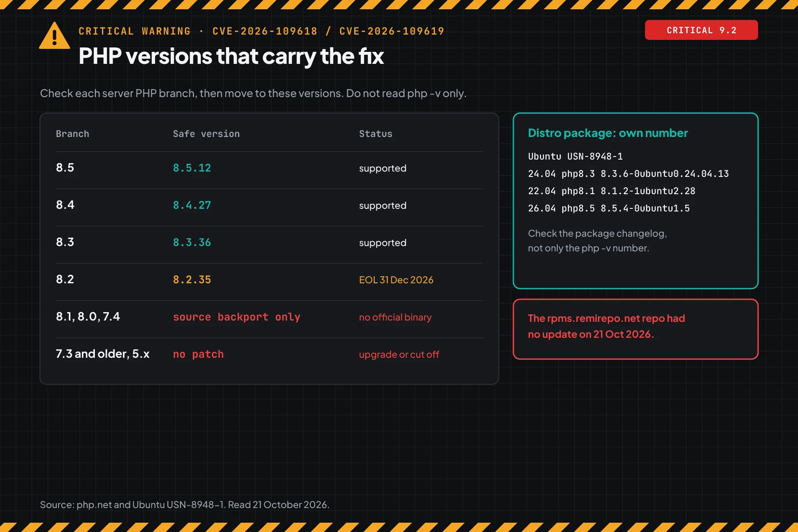Click the 'no patch' cell

pos(198,354)
